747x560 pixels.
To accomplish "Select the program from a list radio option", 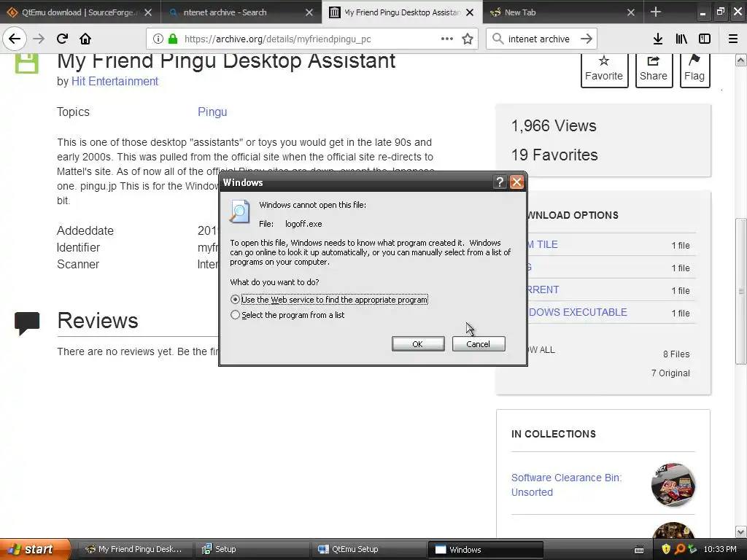I will click(235, 315).
